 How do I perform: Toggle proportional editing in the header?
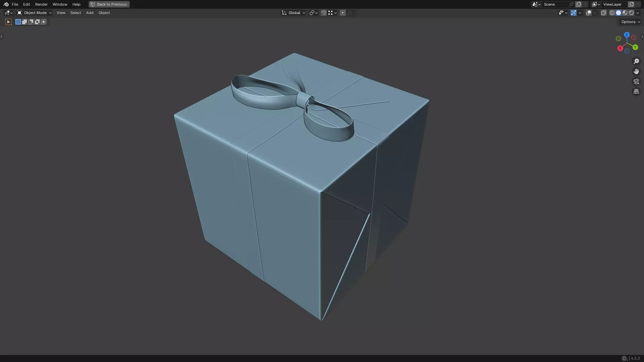click(342, 13)
